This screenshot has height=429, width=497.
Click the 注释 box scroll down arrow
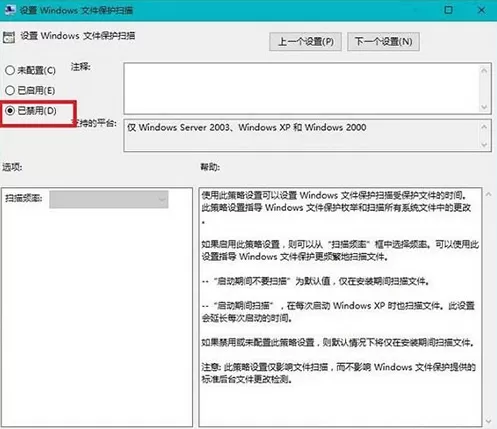click(484, 107)
